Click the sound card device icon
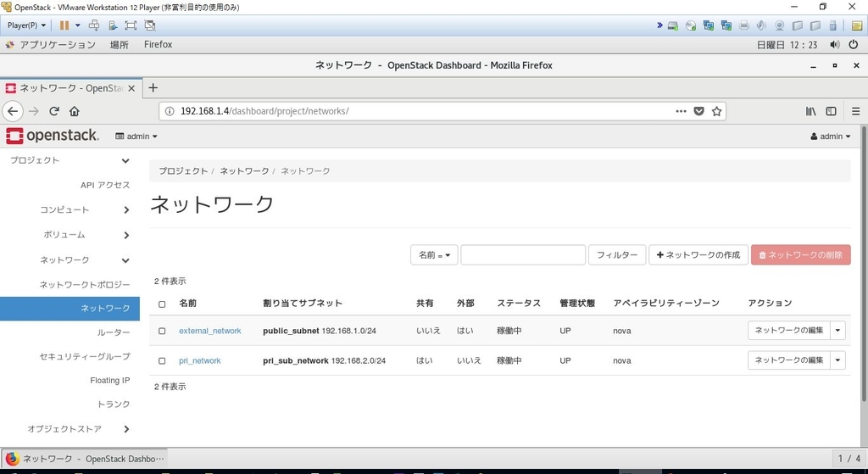Viewport: 868px width, 474px height. [761, 25]
